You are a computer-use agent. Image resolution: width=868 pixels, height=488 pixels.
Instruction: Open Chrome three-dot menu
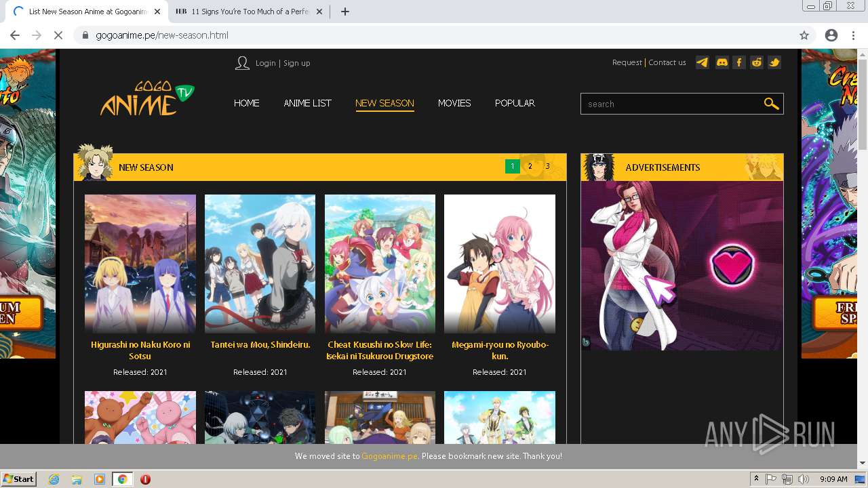[853, 35]
